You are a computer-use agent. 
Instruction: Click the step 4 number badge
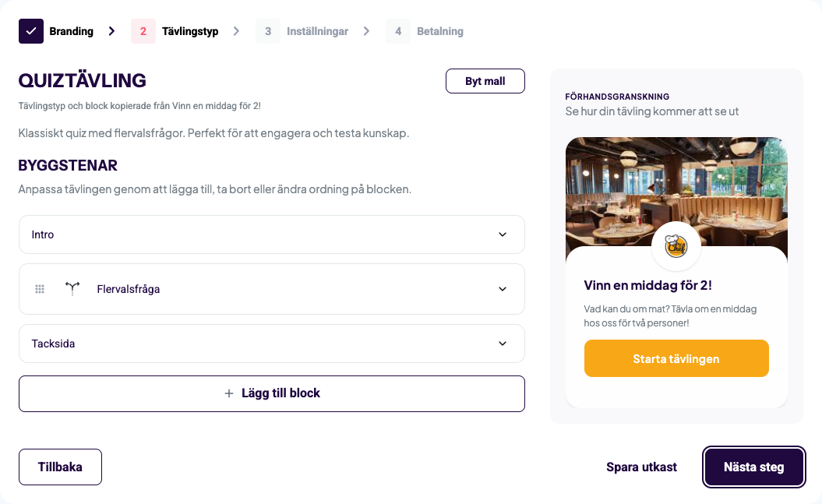[398, 32]
